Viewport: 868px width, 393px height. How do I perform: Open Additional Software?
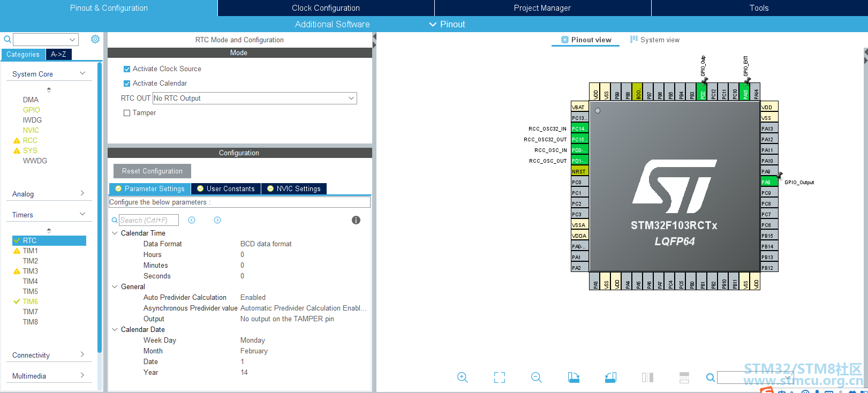[332, 24]
